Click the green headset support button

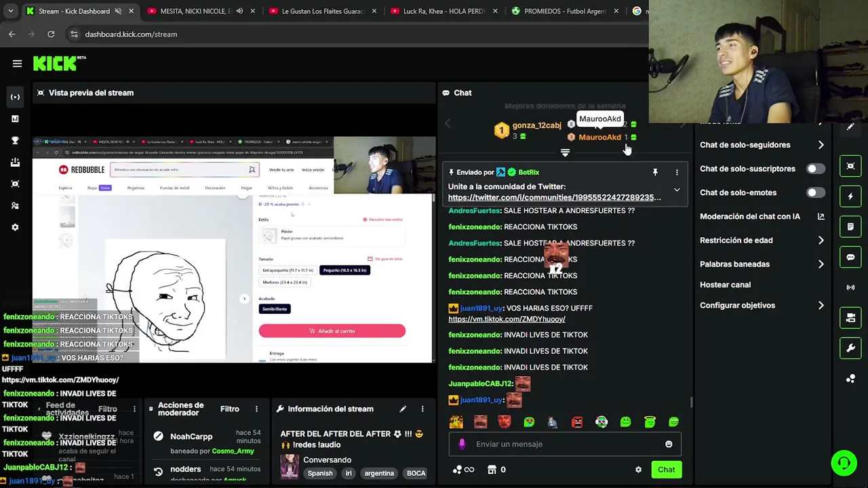844,463
